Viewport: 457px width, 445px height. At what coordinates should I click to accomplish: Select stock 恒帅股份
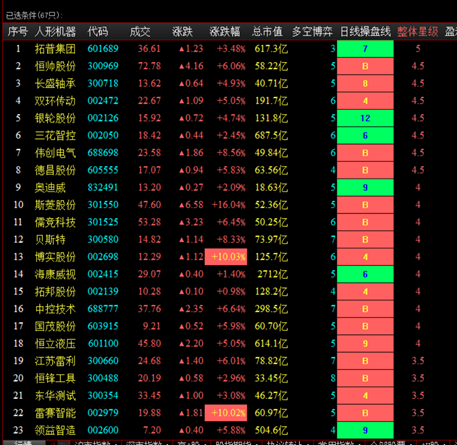pyautogui.click(x=55, y=66)
